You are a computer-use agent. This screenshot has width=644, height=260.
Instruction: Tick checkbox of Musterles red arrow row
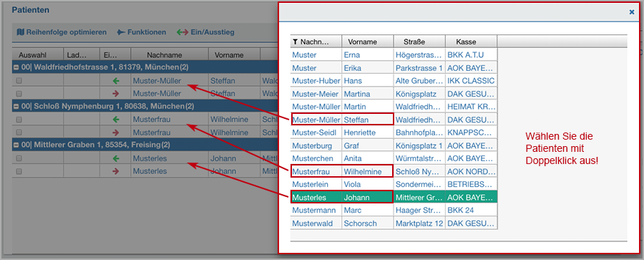19,171
